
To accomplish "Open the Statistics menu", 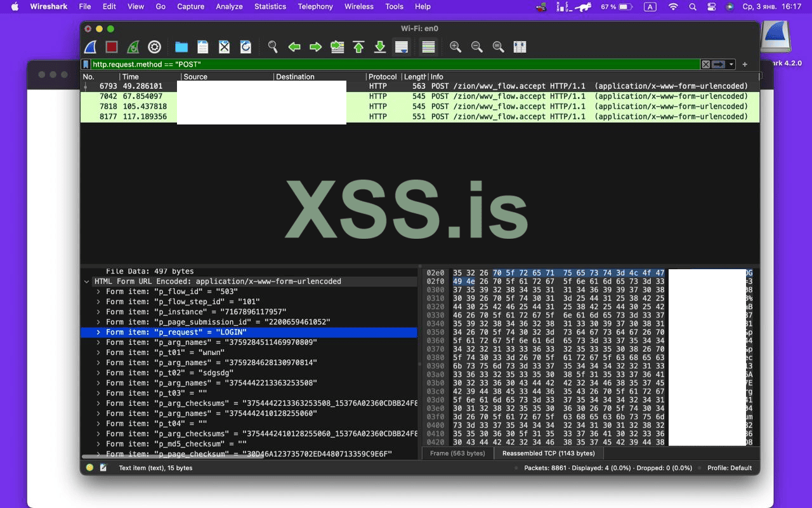I will click(x=270, y=7).
